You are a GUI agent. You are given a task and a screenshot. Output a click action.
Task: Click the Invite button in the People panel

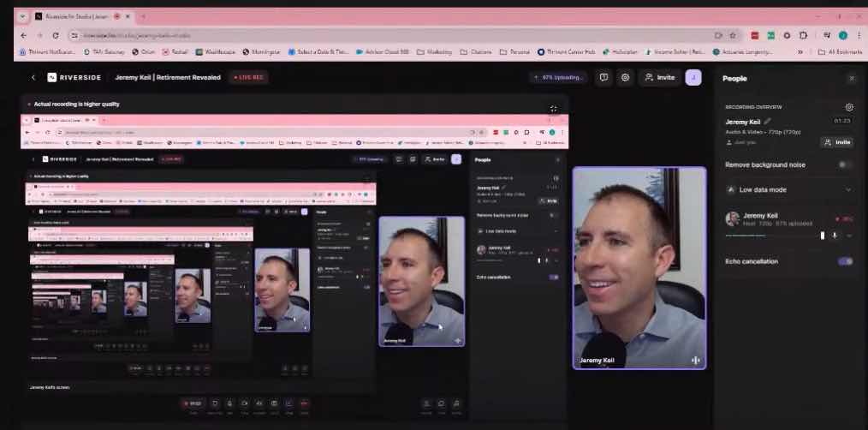(837, 142)
